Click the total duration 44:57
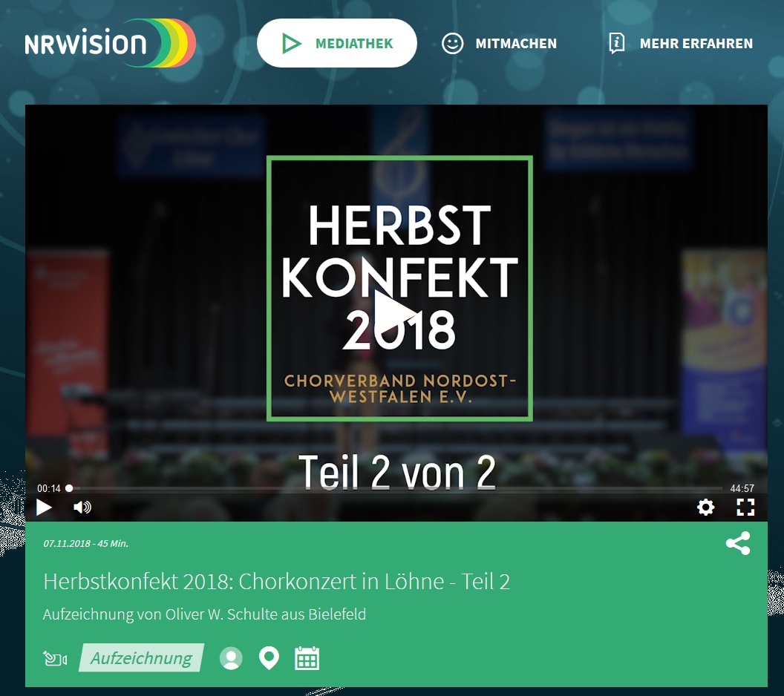The width and height of the screenshot is (784, 696). pyautogui.click(x=742, y=489)
